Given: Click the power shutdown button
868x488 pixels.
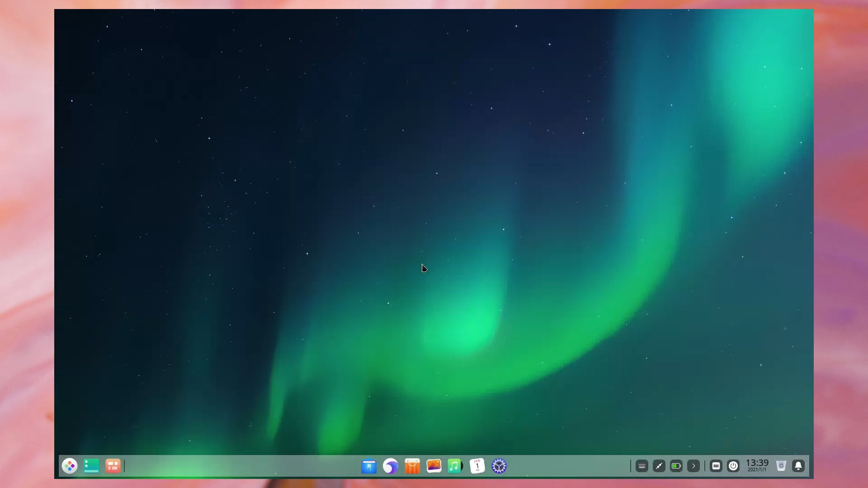Looking at the screenshot, I should coord(733,466).
